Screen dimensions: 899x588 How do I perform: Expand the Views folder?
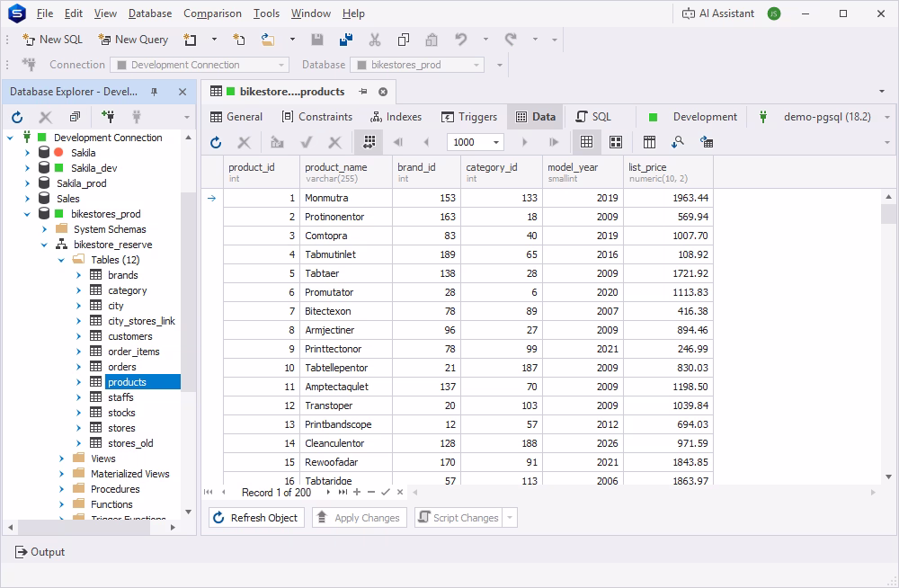(61, 459)
